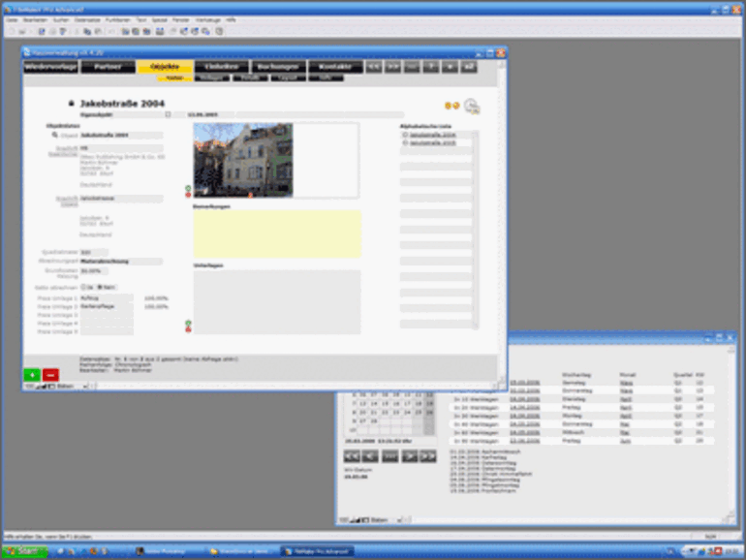Select the Objekte tab
This screenshot has height=560, width=746.
click(x=165, y=67)
